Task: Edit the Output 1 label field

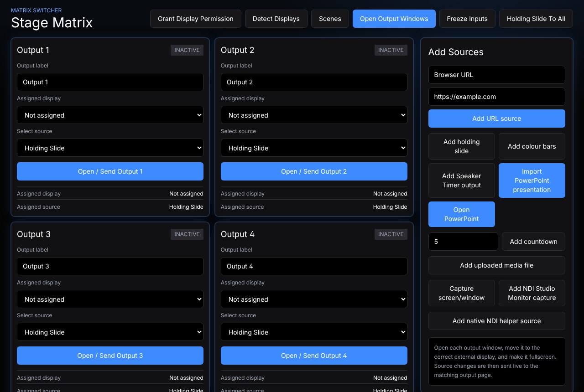Action: (x=110, y=82)
